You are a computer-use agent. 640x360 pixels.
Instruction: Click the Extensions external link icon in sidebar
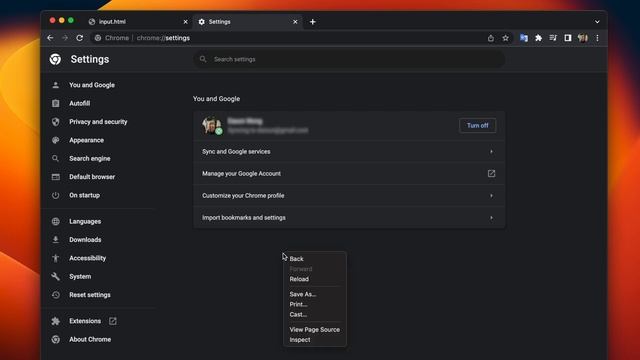(x=113, y=321)
